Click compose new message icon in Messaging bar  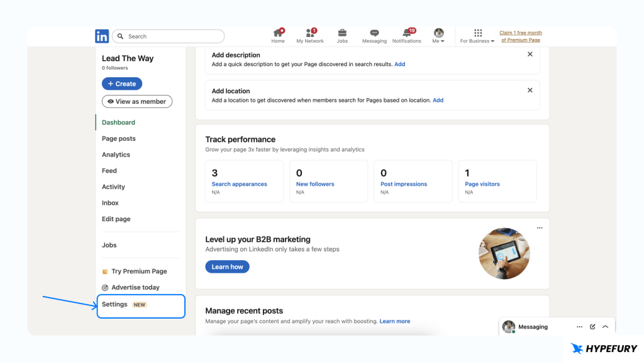[592, 327]
